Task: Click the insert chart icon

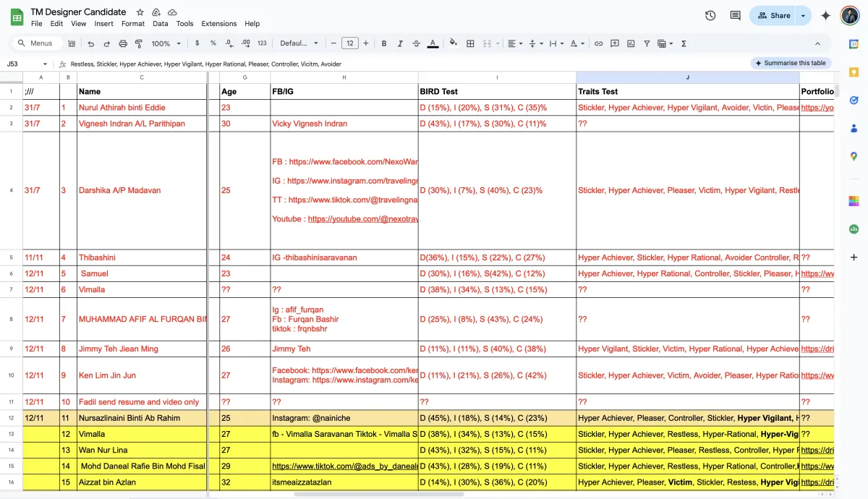Action: pyautogui.click(x=631, y=43)
